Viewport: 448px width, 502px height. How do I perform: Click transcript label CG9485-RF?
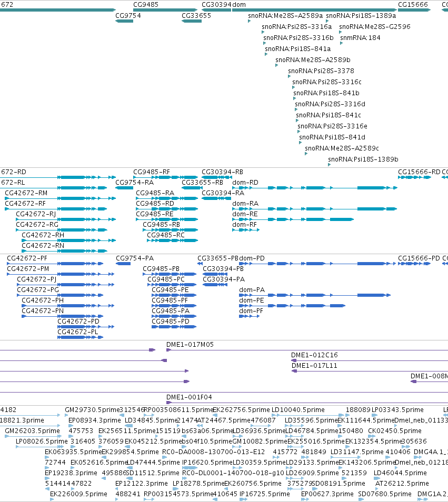[152, 172]
